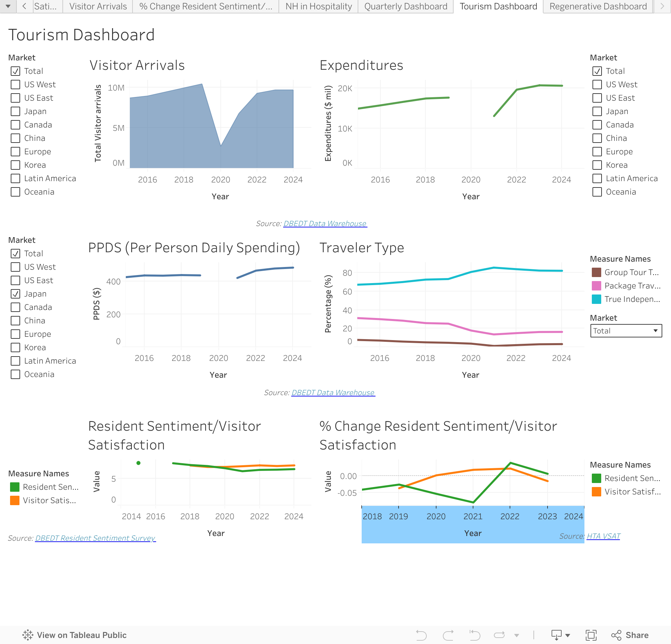This screenshot has width=671, height=644.
Task: Enter full screen mode icon
Action: [591, 635]
